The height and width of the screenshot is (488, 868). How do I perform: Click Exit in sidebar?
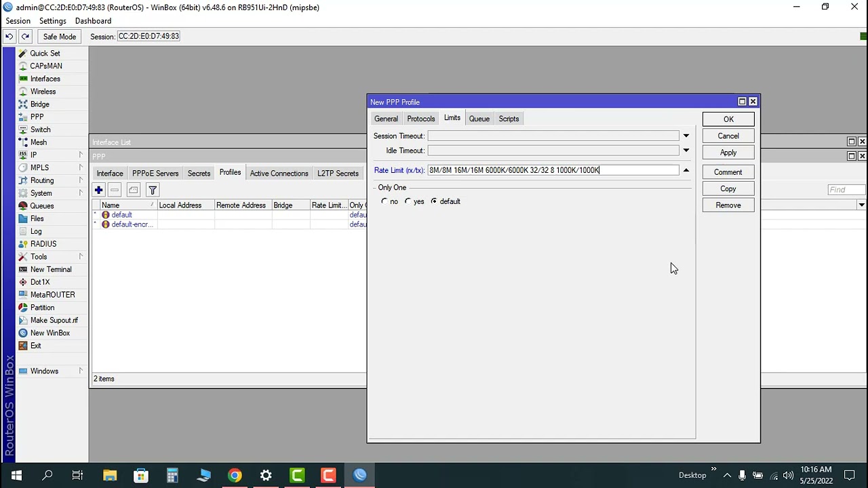(35, 346)
